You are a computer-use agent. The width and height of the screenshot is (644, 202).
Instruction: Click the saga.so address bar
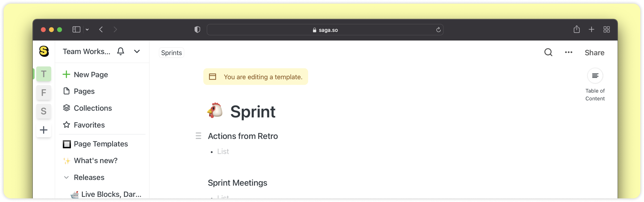325,30
